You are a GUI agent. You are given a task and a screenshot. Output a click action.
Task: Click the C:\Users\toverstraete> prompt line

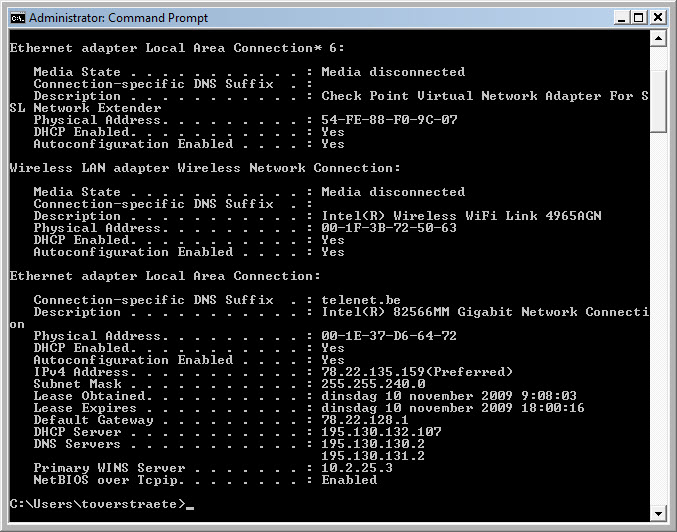[98, 504]
